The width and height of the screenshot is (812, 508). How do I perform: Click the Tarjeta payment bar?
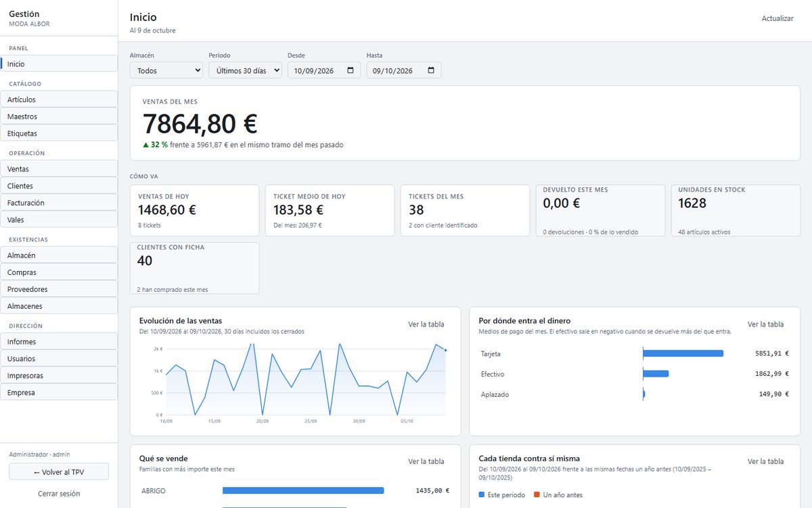click(x=683, y=354)
